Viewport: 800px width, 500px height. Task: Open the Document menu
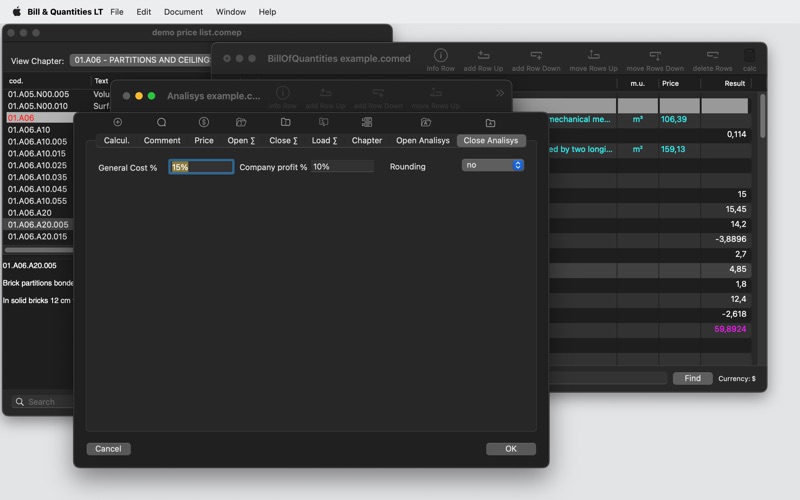pos(183,12)
